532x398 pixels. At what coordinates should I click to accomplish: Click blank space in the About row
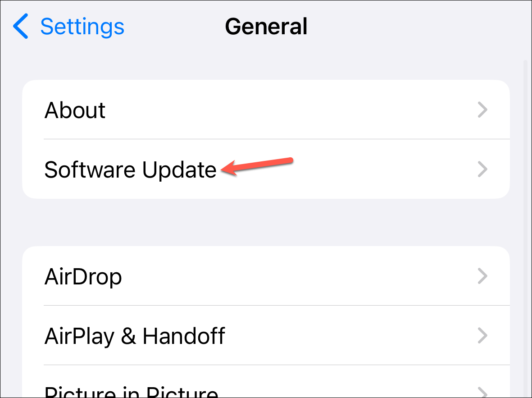coord(288,110)
